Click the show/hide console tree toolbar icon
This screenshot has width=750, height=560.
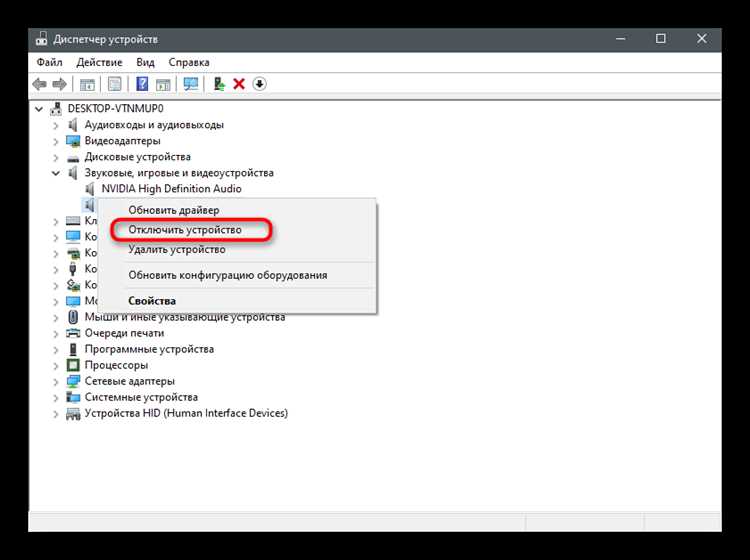tap(87, 85)
